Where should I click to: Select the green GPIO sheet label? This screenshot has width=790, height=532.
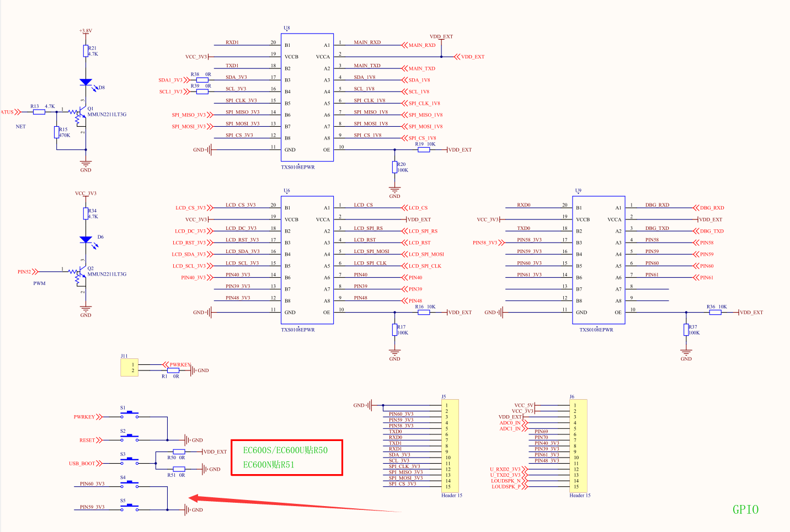pyautogui.click(x=745, y=509)
